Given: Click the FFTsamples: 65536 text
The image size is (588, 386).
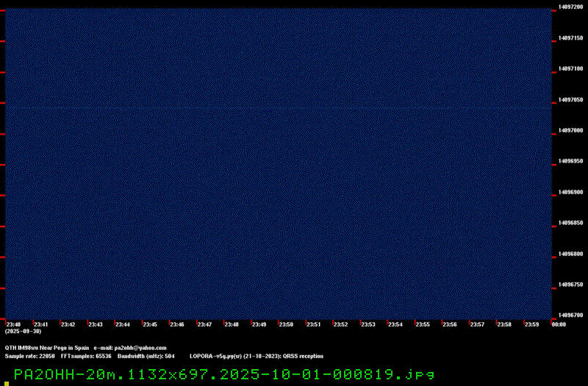Looking at the screenshot, I should [x=86, y=357].
